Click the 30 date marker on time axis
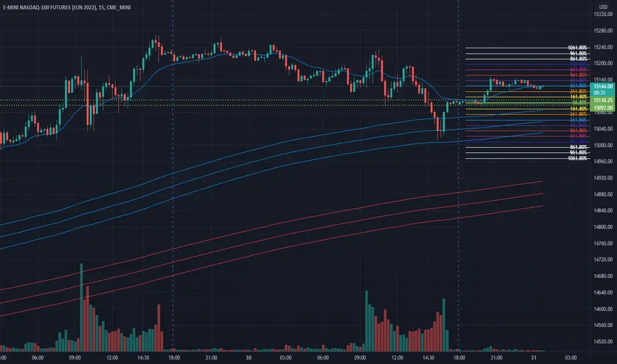Screen dimensions: 617x364 [x=248, y=357]
